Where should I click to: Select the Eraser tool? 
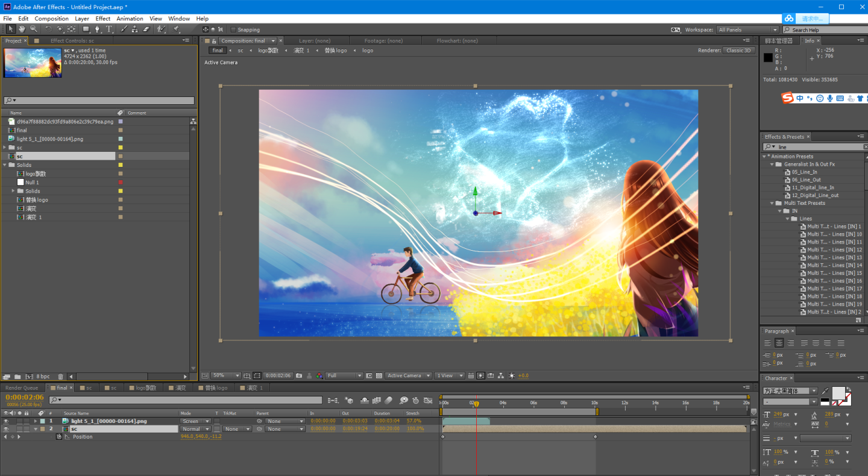tap(146, 29)
